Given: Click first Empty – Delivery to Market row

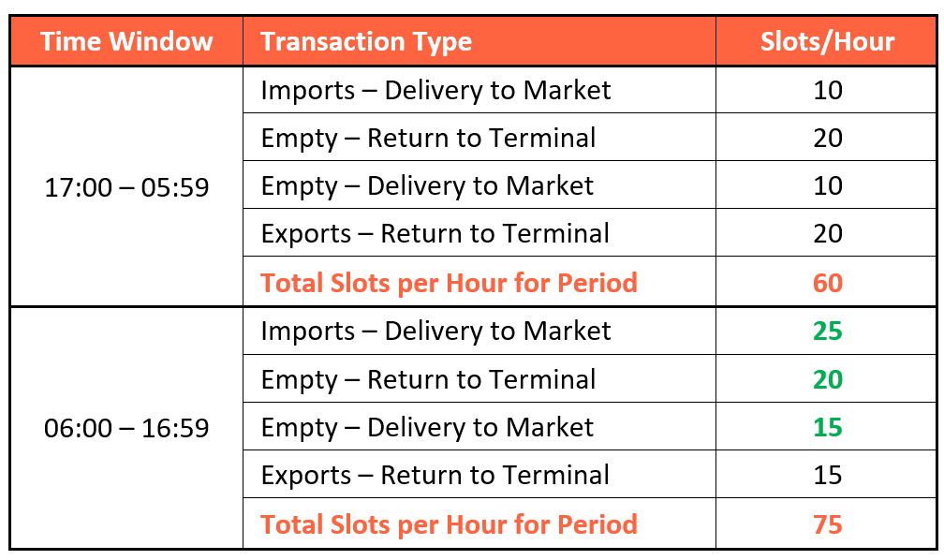Looking at the screenshot, I should pyautogui.click(x=590, y=184).
